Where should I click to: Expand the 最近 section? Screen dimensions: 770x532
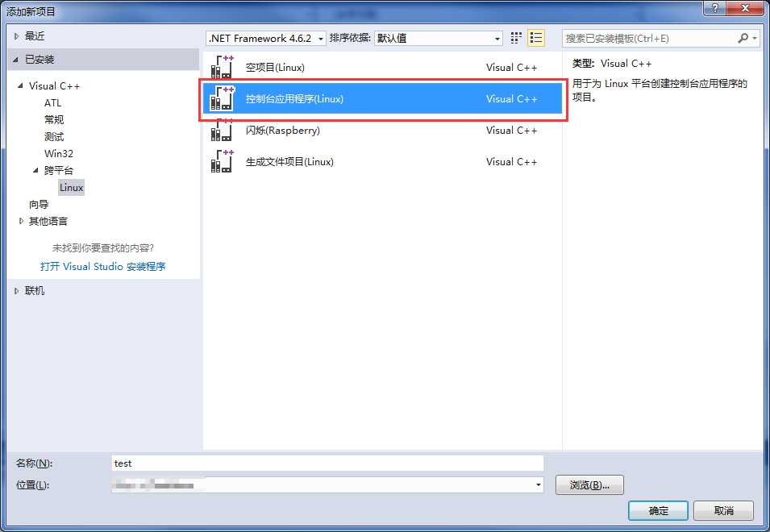coord(17,35)
